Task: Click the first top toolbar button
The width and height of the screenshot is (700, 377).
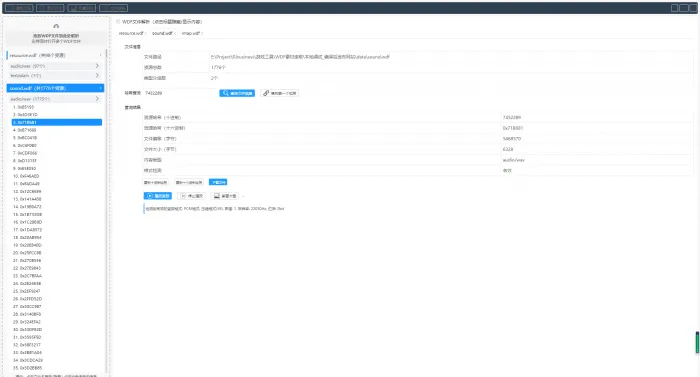Action: (19, 8)
